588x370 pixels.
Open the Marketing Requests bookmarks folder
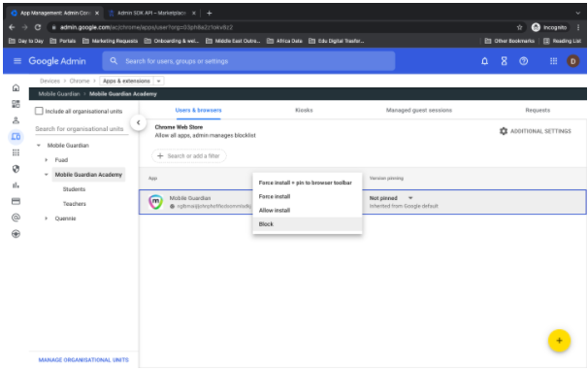click(x=111, y=41)
